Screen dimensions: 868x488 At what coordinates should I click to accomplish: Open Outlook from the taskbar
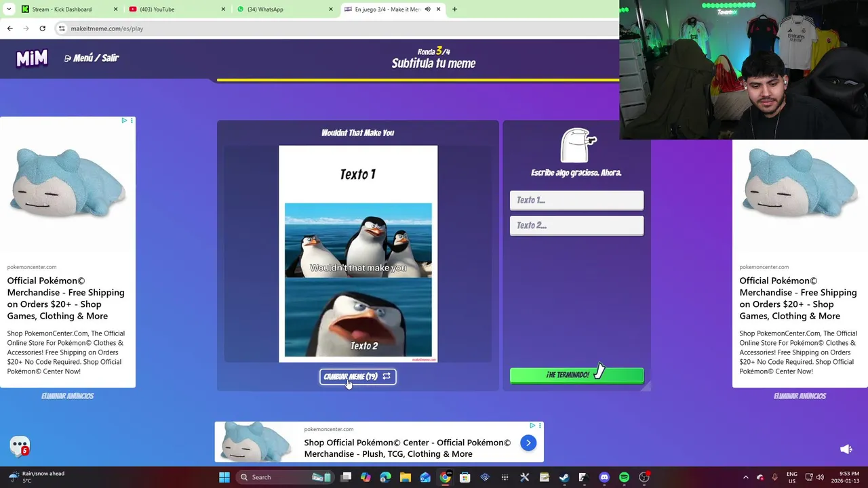coord(425,477)
